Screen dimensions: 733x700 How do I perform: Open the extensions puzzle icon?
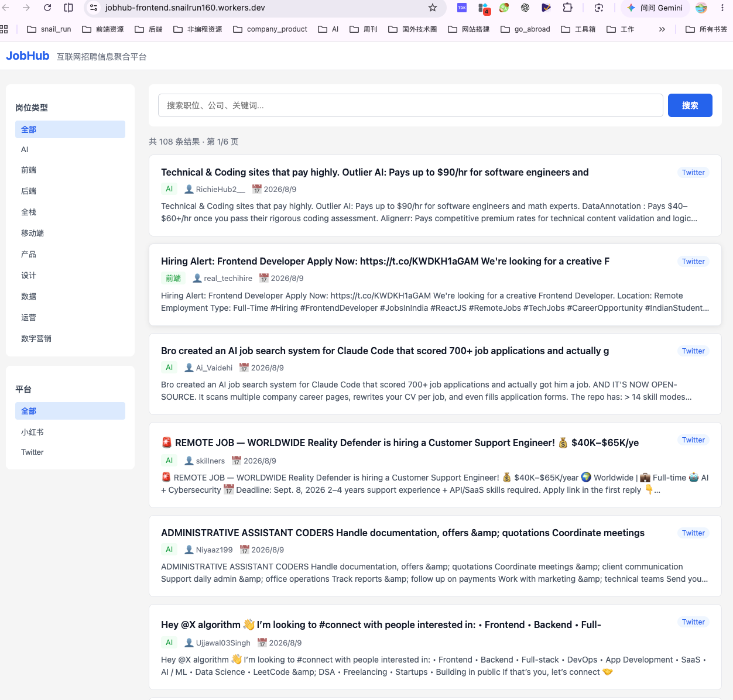point(567,8)
